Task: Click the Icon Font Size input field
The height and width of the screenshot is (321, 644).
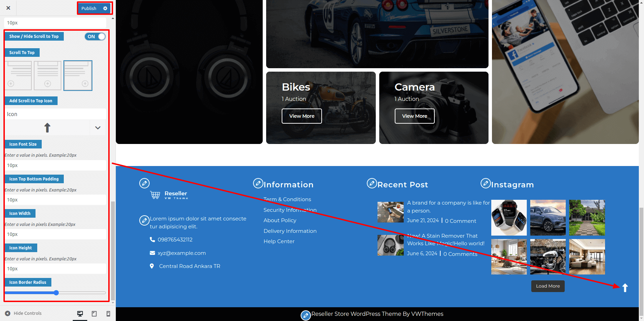Action: click(x=55, y=165)
